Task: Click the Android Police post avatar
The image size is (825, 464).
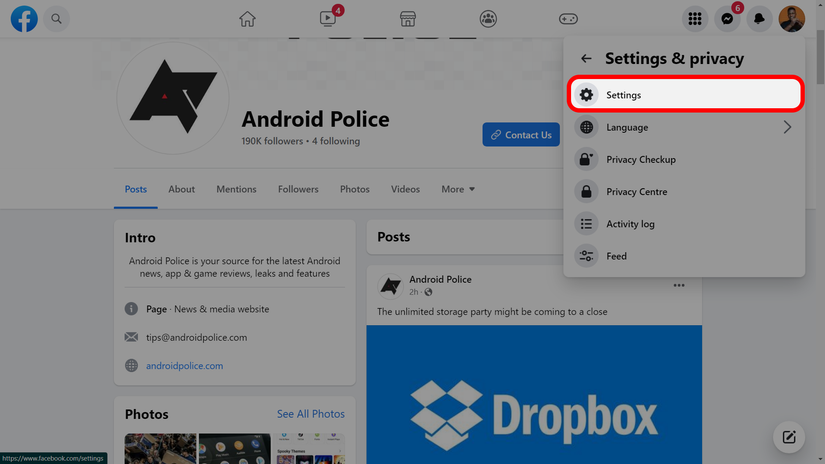Action: coord(390,286)
